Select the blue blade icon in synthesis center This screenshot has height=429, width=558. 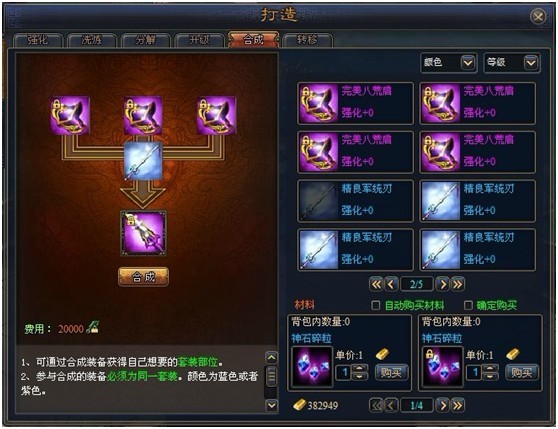coord(143,161)
